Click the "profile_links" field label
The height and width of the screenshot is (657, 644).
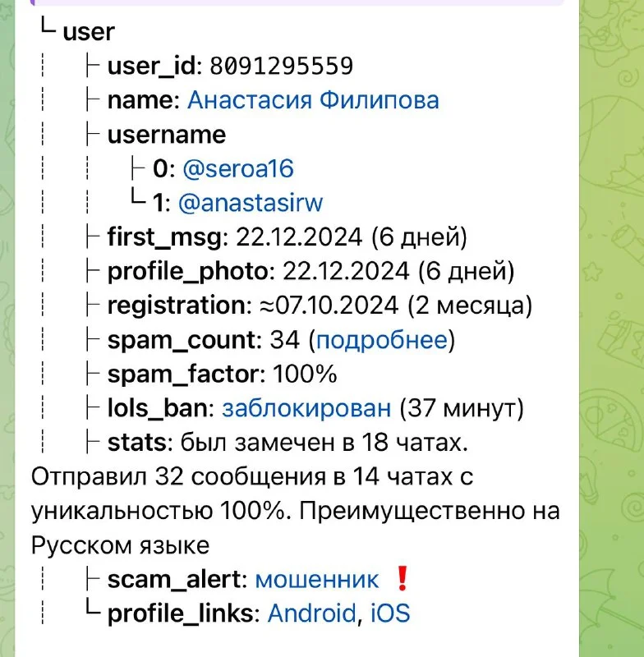click(182, 613)
